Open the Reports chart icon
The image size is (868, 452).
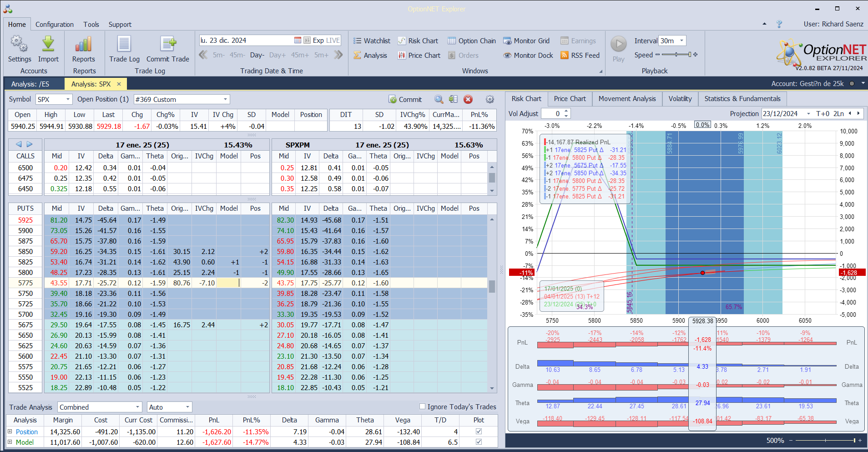click(84, 45)
